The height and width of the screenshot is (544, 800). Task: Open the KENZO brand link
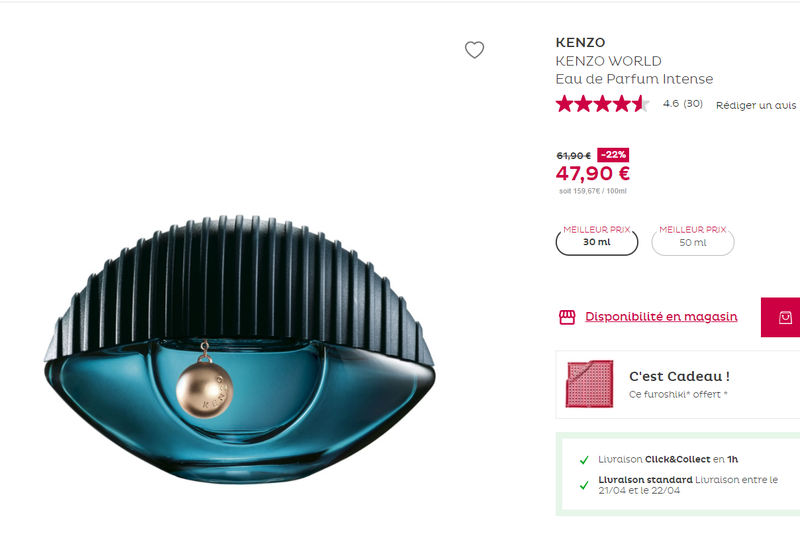point(580,42)
